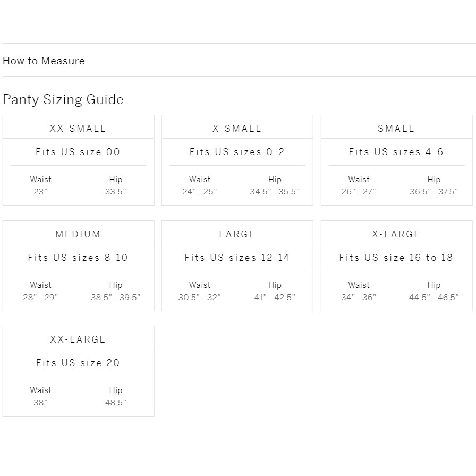The image size is (476, 476).
Task: Pick the X-LARGE size card header
Action: [x=396, y=234]
